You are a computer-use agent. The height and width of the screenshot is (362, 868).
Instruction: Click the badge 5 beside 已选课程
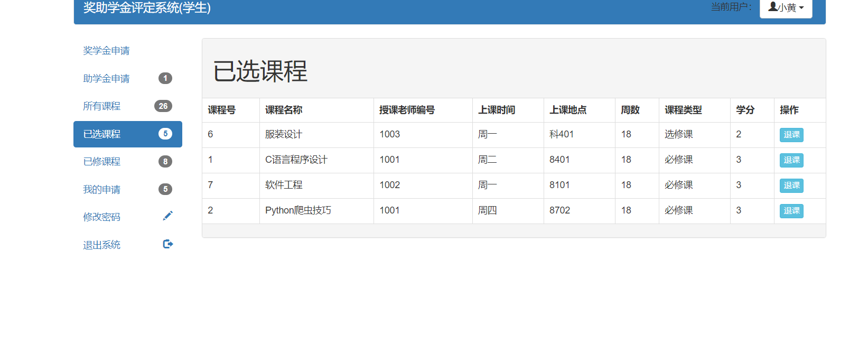[x=165, y=134]
